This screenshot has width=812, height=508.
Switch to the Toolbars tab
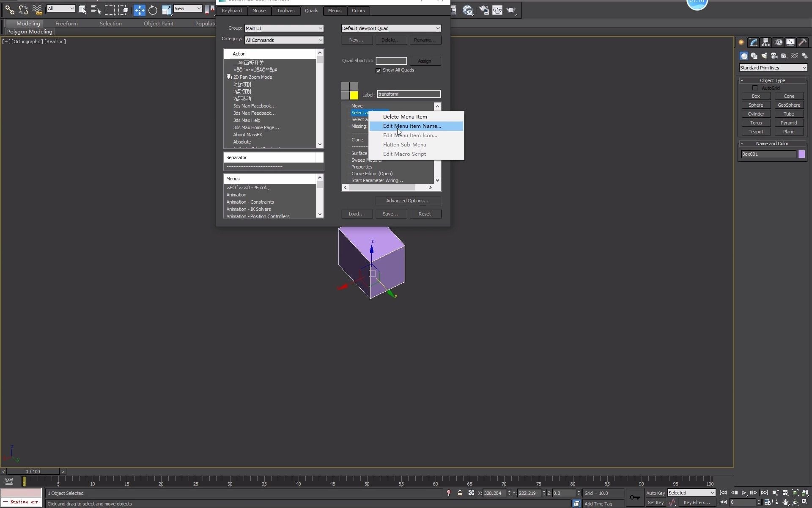coord(285,11)
